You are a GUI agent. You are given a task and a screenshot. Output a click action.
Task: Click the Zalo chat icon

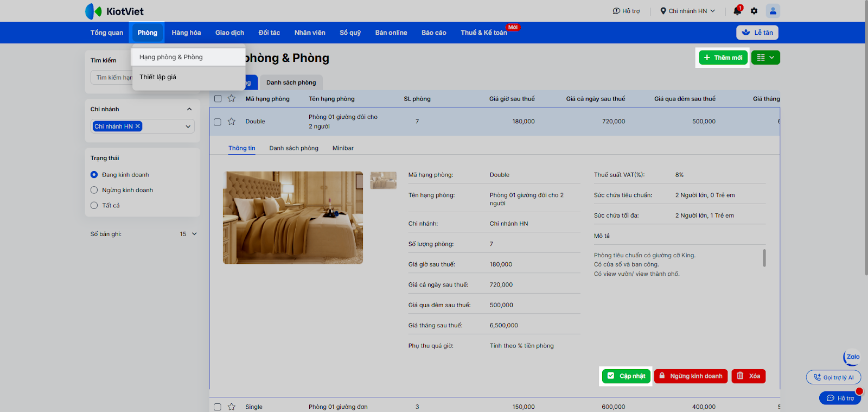[x=852, y=357]
